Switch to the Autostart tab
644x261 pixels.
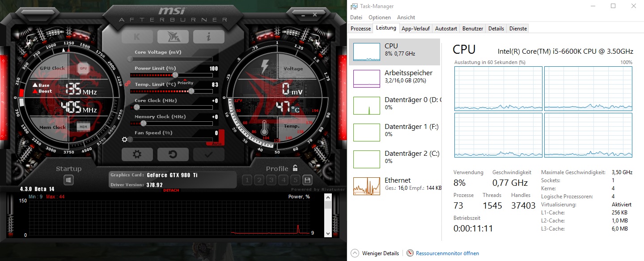click(446, 29)
